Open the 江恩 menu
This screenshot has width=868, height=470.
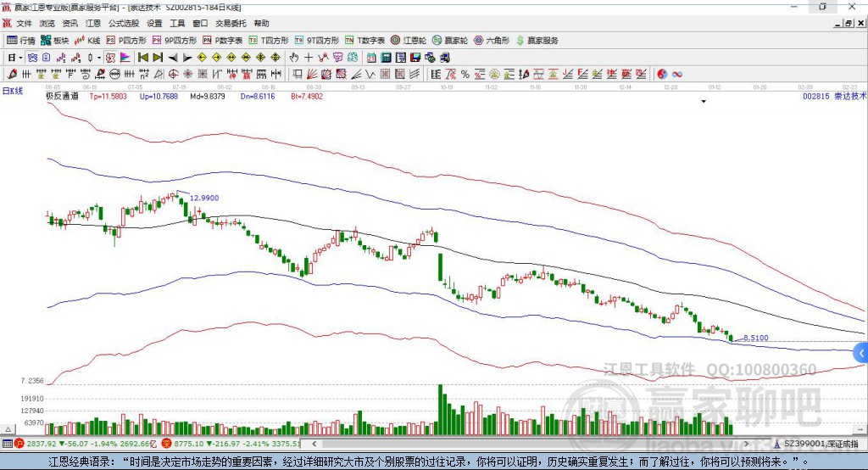click(x=93, y=23)
